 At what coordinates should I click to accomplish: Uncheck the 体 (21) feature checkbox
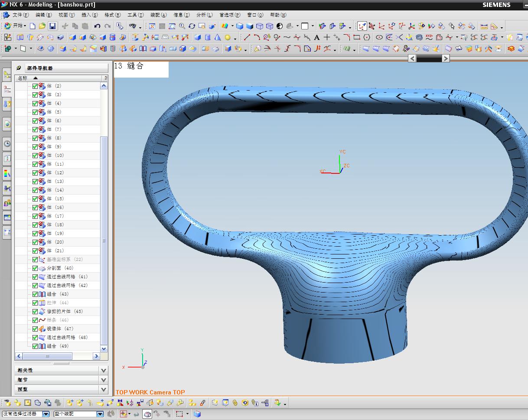point(35,251)
